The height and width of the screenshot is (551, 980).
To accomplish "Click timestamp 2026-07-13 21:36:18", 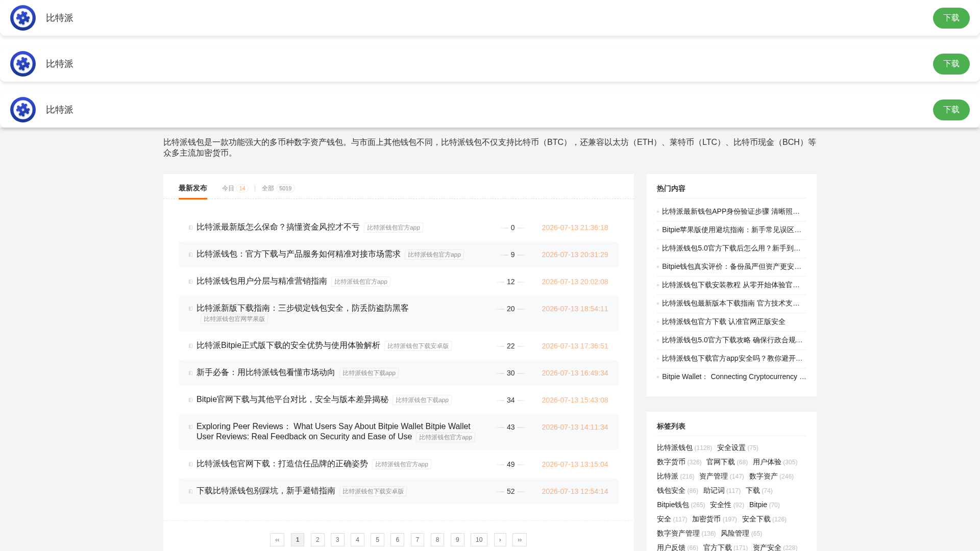I will [575, 228].
